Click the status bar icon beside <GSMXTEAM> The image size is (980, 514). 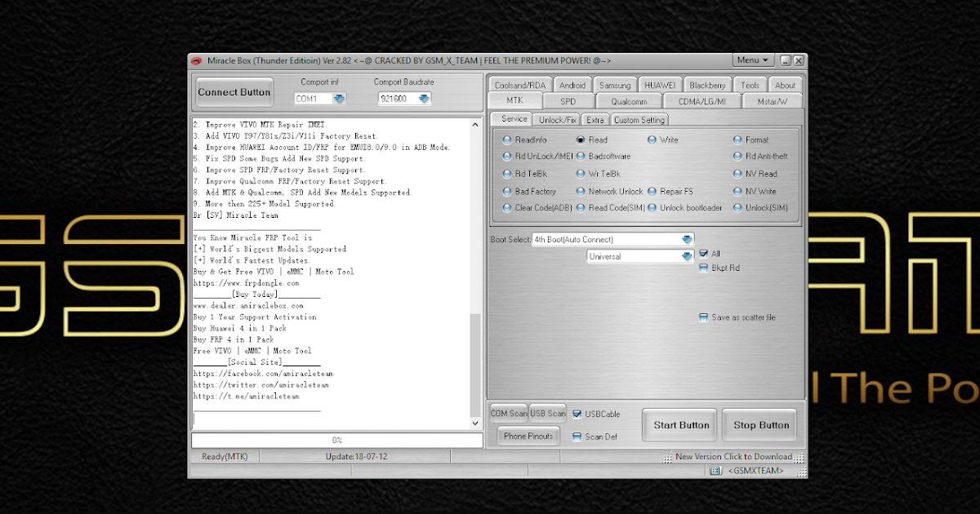(716, 471)
